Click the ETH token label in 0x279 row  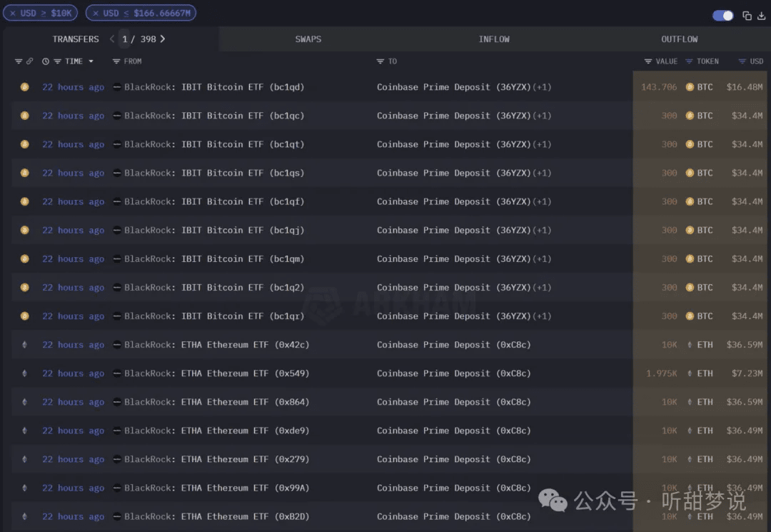(x=705, y=459)
